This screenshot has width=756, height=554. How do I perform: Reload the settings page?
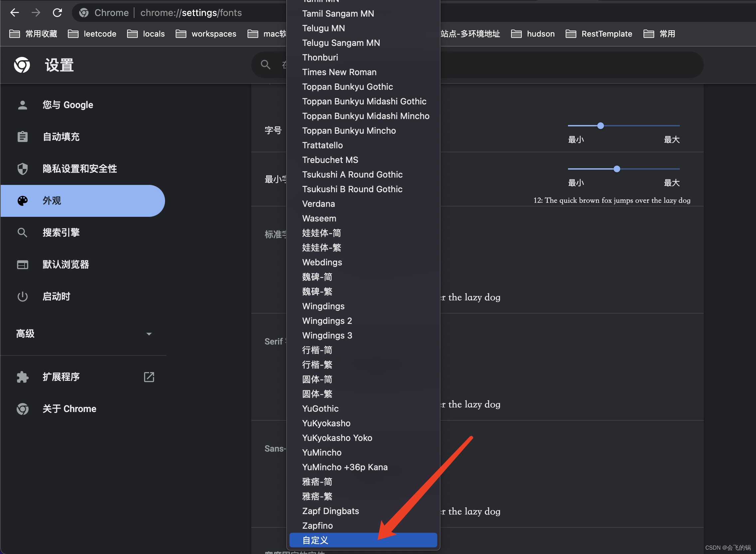pos(57,13)
